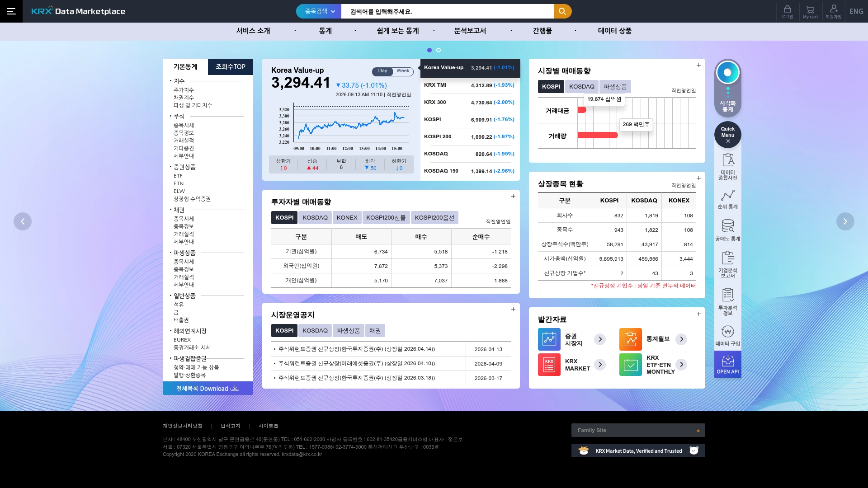Viewport: 868px width, 488px height.
Task: Open 주가지수 link in sidebar
Action: coord(184,90)
